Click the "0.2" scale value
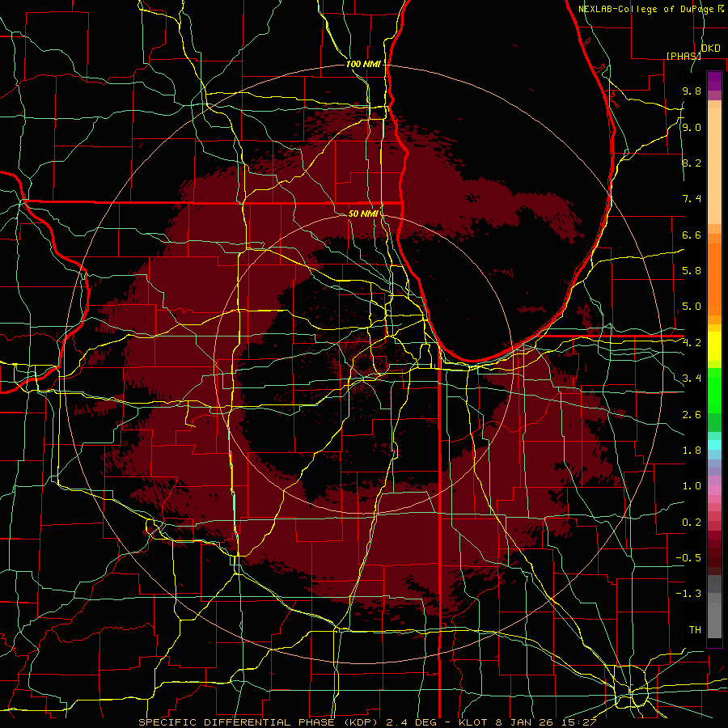Image resolution: width=728 pixels, height=728 pixels. (x=692, y=523)
